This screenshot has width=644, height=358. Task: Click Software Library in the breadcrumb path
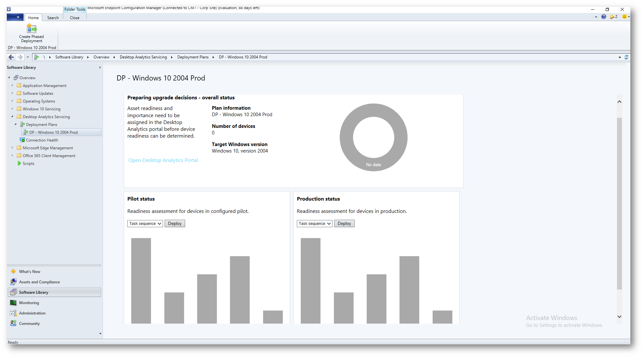69,57
